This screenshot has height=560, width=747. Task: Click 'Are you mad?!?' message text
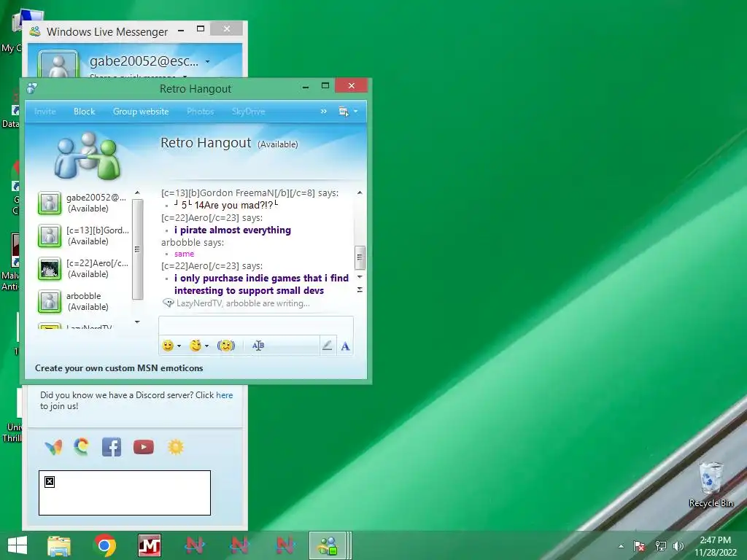pos(239,205)
